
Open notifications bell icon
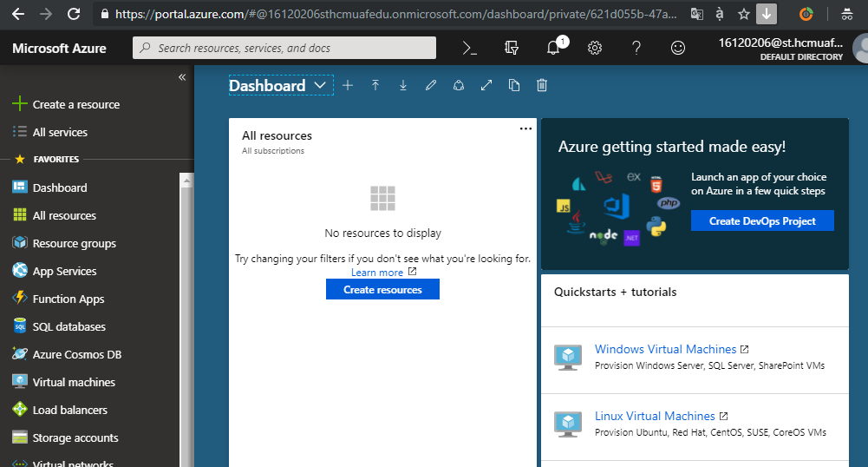pos(553,49)
